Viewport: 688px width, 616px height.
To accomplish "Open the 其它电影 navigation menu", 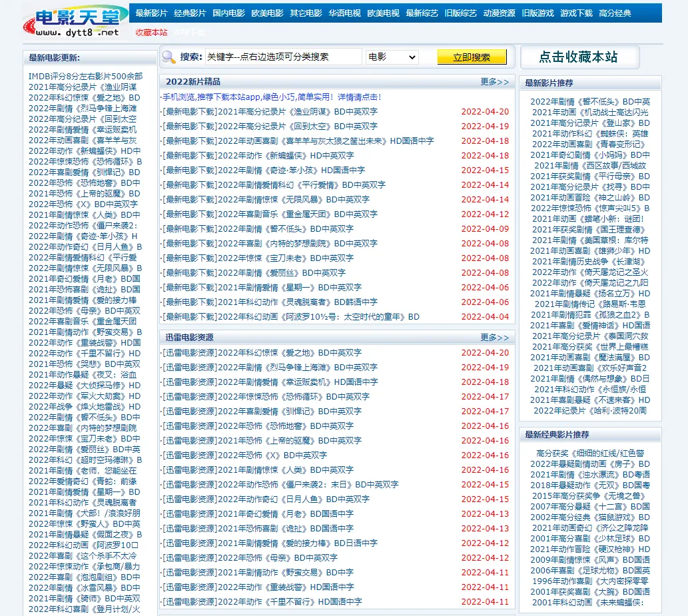I will pyautogui.click(x=306, y=13).
